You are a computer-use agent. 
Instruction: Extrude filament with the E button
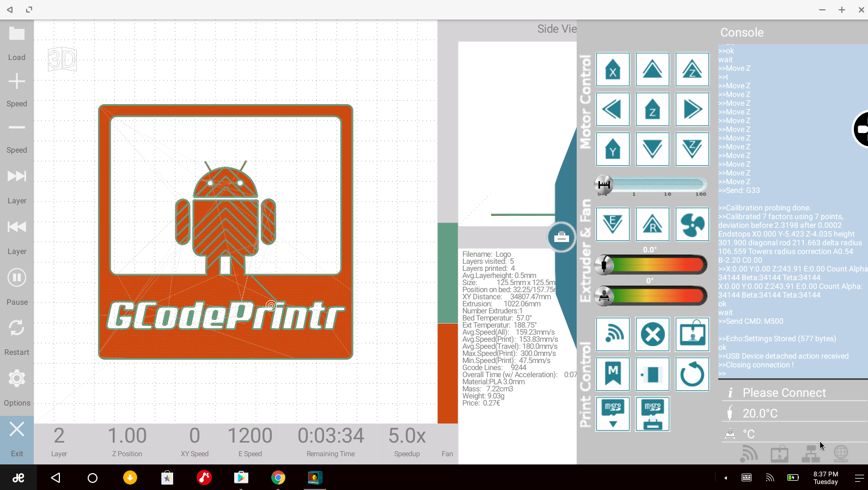[x=613, y=224]
